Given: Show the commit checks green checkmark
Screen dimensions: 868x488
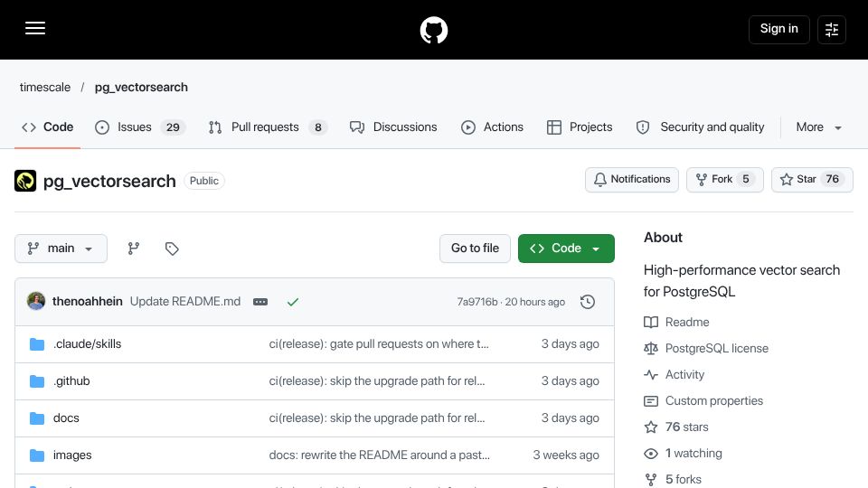Looking at the screenshot, I should (x=293, y=302).
